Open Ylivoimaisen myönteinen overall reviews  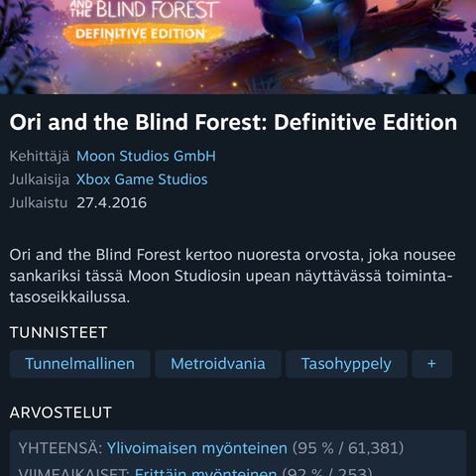pyautogui.click(x=197, y=448)
